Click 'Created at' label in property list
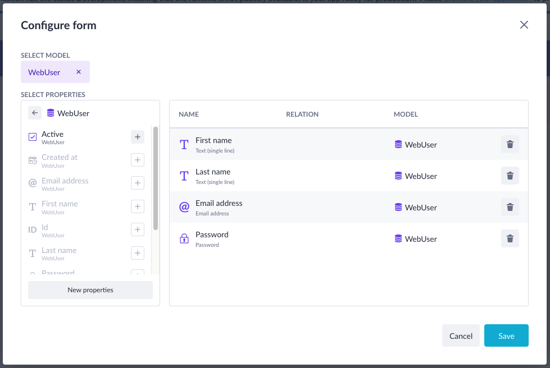This screenshot has width=550, height=368. coord(60,157)
